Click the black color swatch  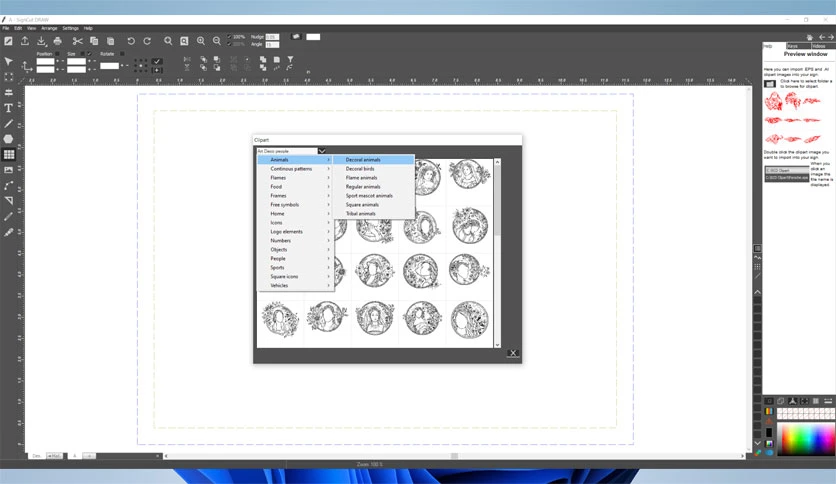[769, 432]
